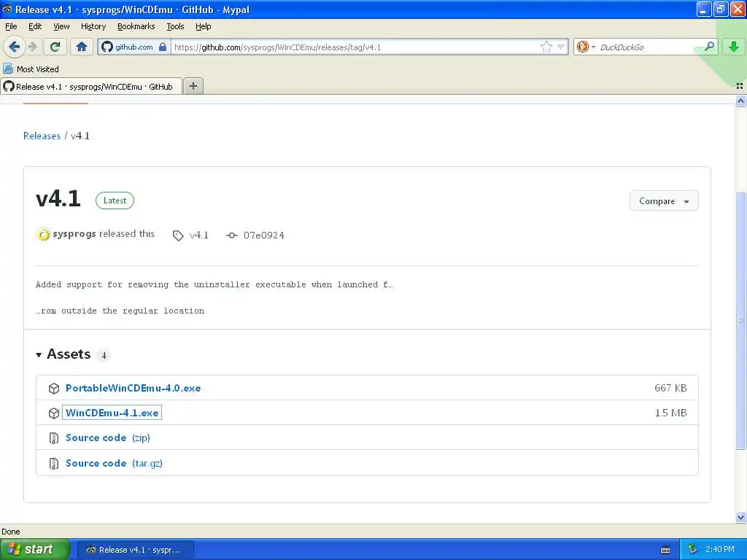
Task: Click the Latest release badge
Action: (x=115, y=201)
